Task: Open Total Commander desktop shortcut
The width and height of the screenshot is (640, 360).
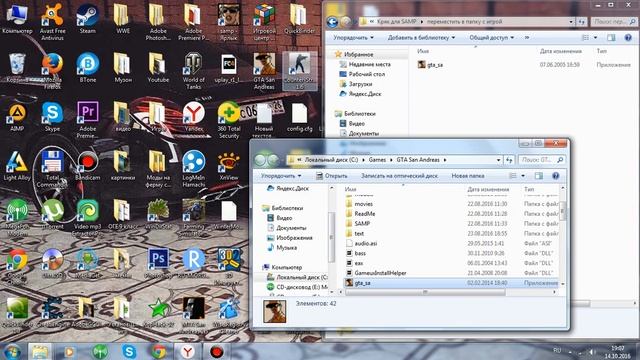Action: [52, 169]
